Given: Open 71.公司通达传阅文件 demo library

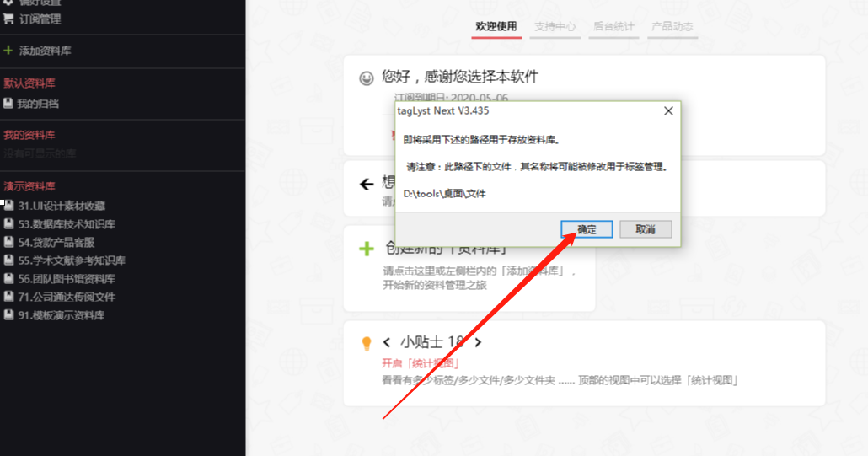Looking at the screenshot, I should pyautogui.click(x=67, y=298).
